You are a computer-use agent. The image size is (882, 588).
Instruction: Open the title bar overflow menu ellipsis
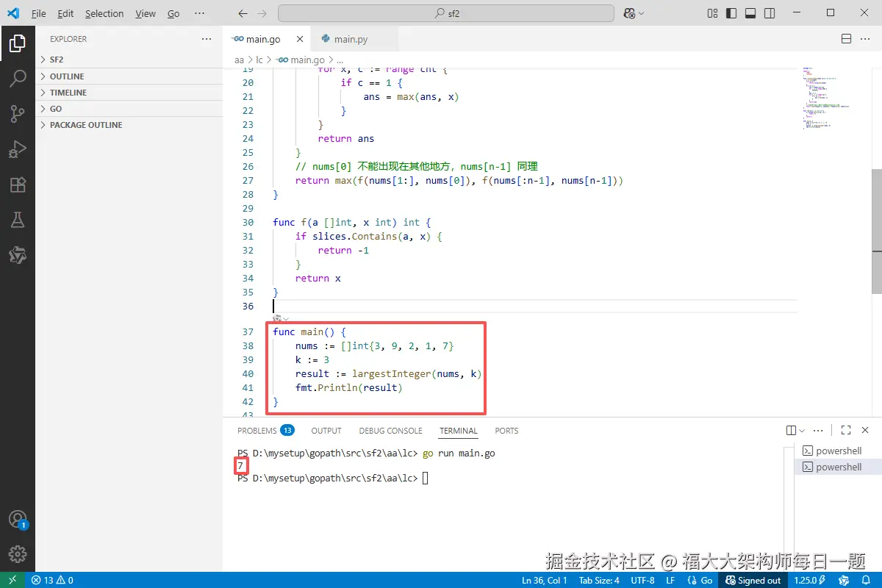(199, 13)
